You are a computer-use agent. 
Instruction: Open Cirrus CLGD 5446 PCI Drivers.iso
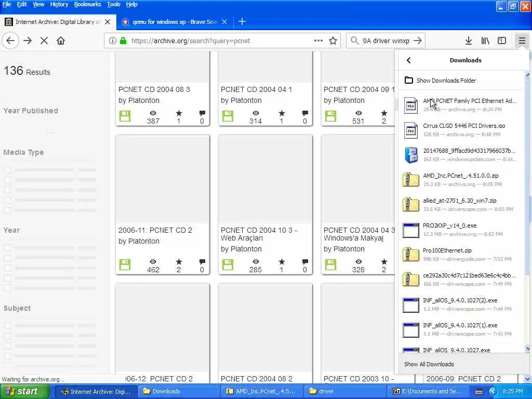(x=461, y=130)
